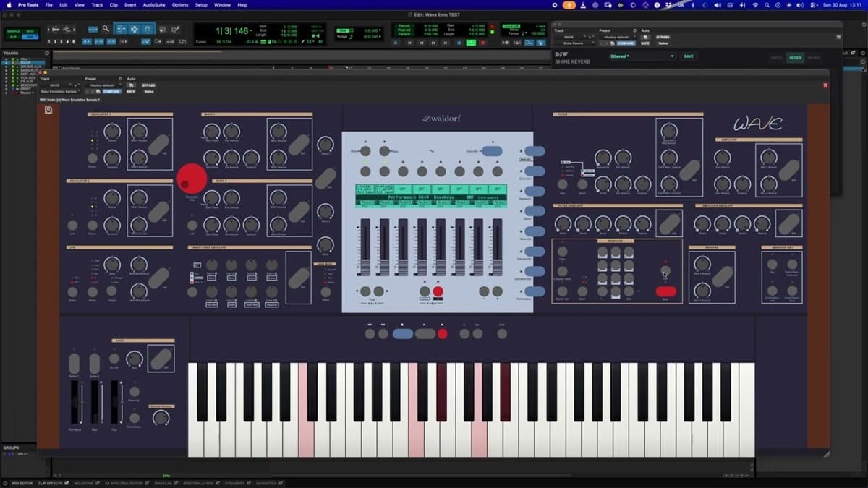868x488 pixels.
Task: Select the Selector tool in Pro Tools toolbar
Action: pyautogui.click(x=134, y=30)
